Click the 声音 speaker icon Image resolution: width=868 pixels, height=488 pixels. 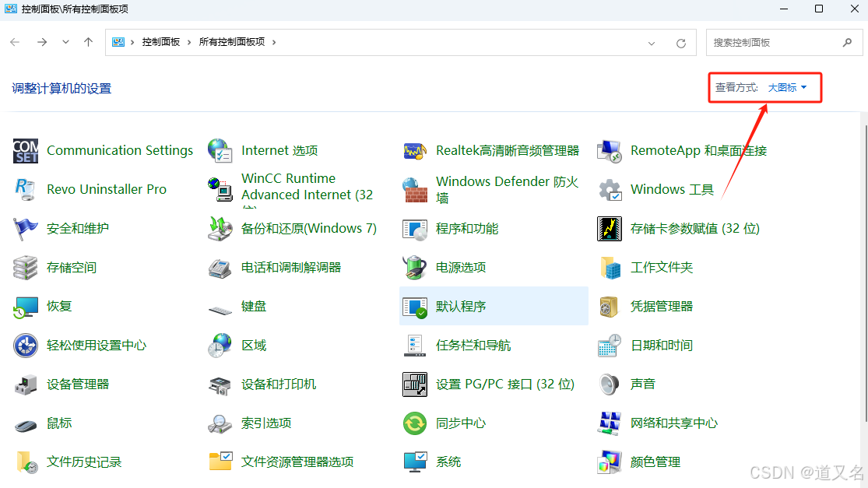610,384
